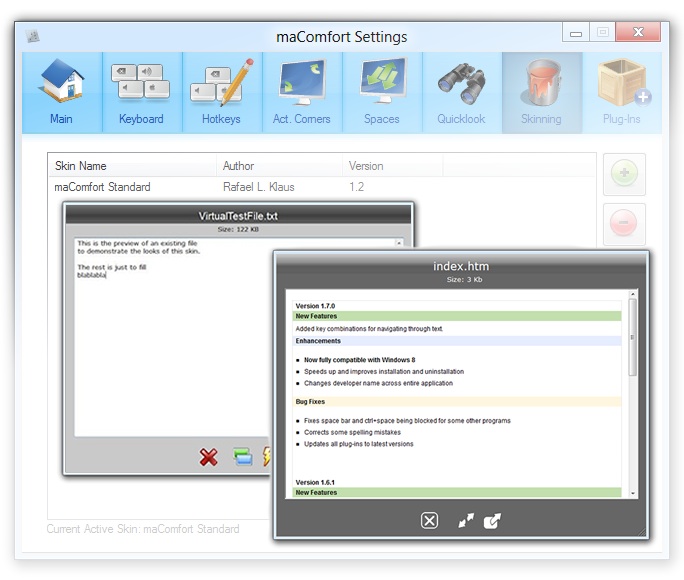
Task: Click the maComfort app icon in title bar
Action: pyautogui.click(x=32, y=36)
